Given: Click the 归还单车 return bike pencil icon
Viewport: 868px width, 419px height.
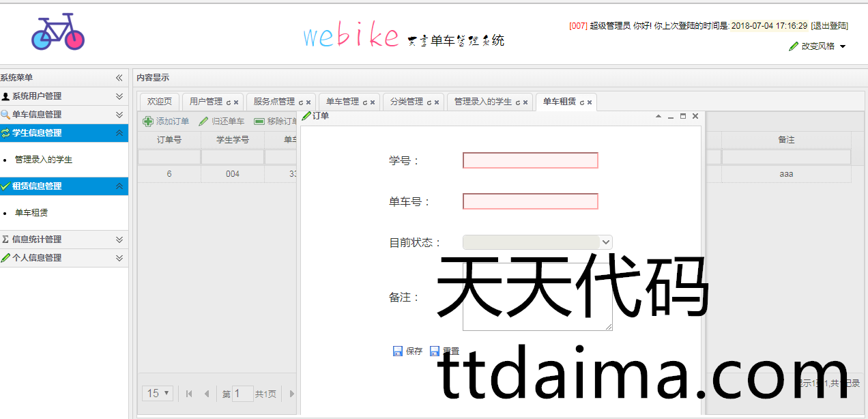Looking at the screenshot, I should pos(203,121).
